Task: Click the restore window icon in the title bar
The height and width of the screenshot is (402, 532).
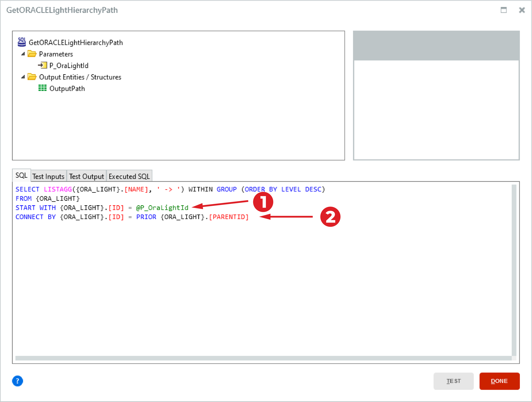Action: pyautogui.click(x=504, y=10)
